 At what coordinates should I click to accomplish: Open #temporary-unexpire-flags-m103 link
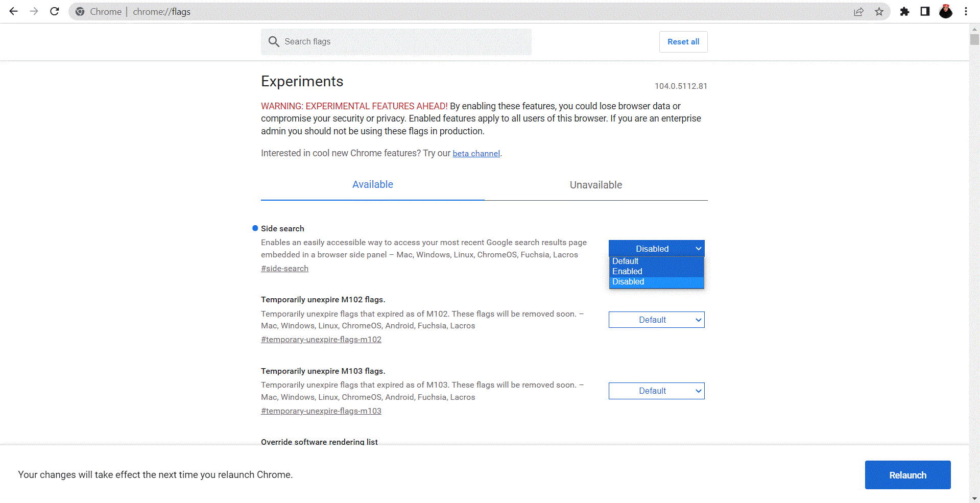[321, 411]
